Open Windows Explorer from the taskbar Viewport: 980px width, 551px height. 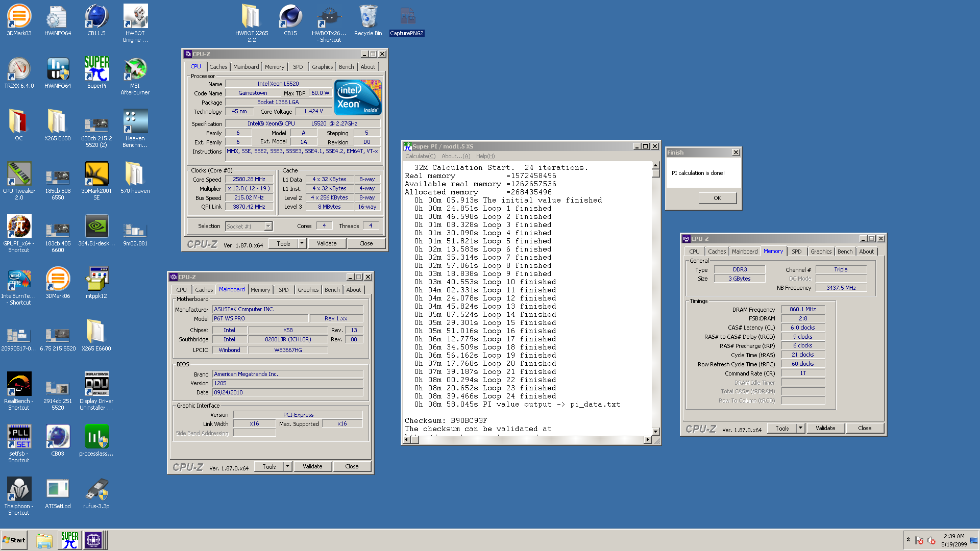point(44,540)
